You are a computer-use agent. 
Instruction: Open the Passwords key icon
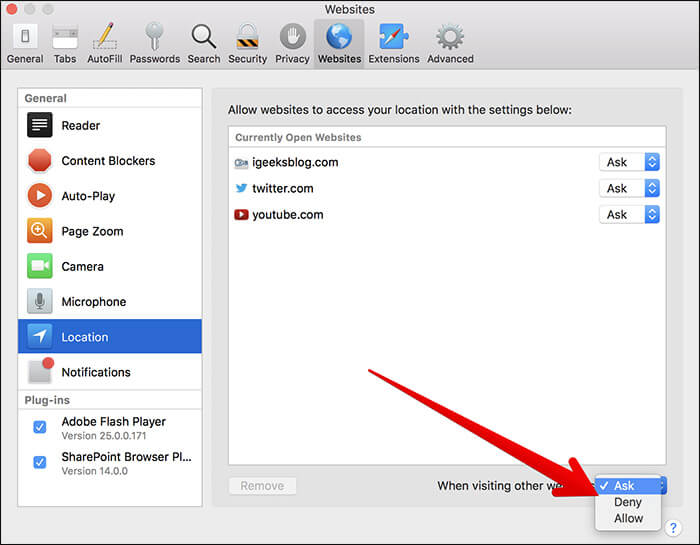coord(154,36)
